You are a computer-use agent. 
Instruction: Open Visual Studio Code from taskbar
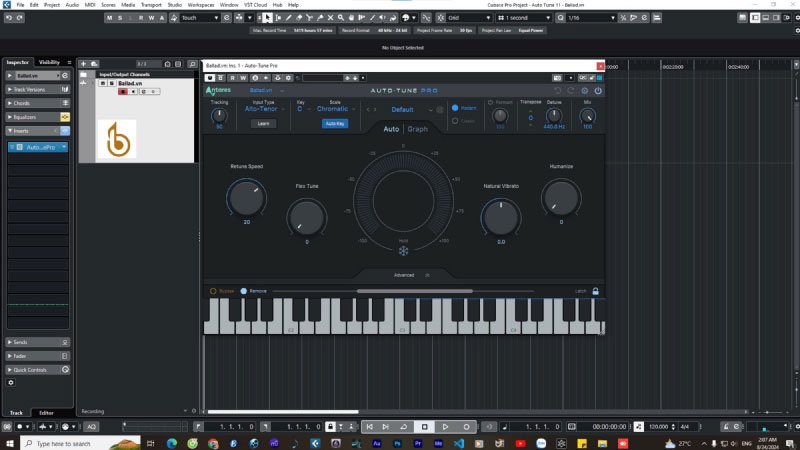pyautogui.click(x=459, y=443)
